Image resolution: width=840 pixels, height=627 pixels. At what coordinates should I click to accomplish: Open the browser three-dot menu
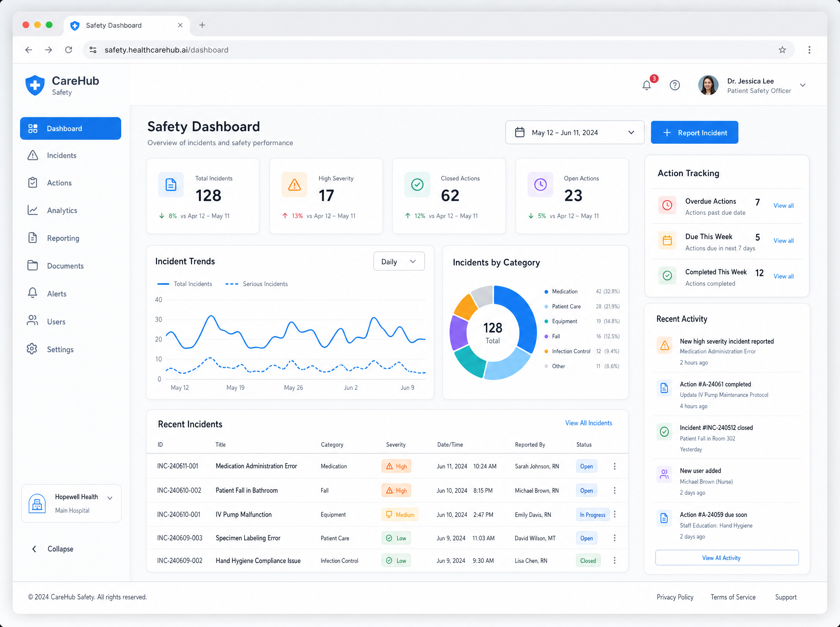[809, 50]
